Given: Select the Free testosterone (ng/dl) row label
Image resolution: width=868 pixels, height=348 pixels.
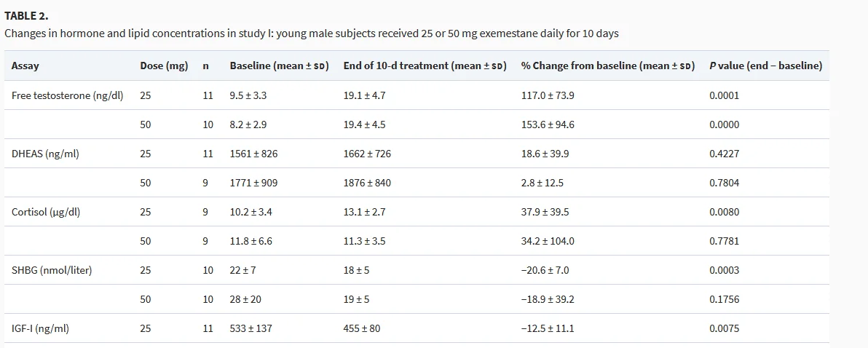Looking at the screenshot, I should [68, 95].
